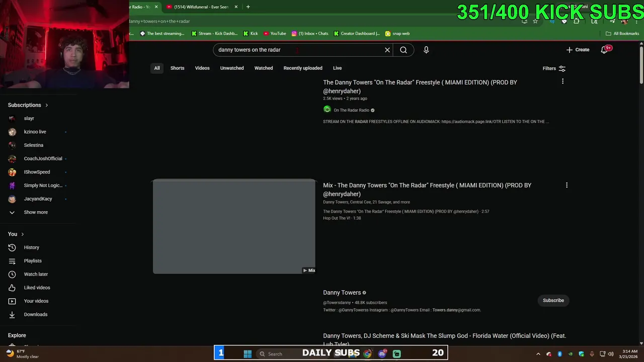The width and height of the screenshot is (644, 362).
Task: Open a new browser tab
Action: [248, 7]
